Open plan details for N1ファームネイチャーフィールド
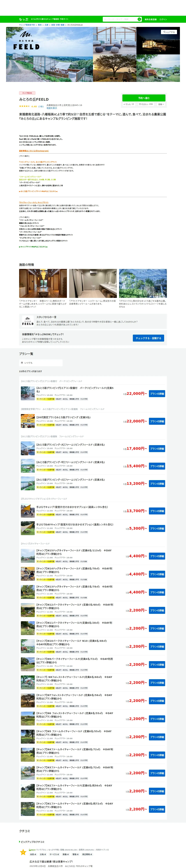This screenshot has height=868, width=186. (x=157, y=809)
